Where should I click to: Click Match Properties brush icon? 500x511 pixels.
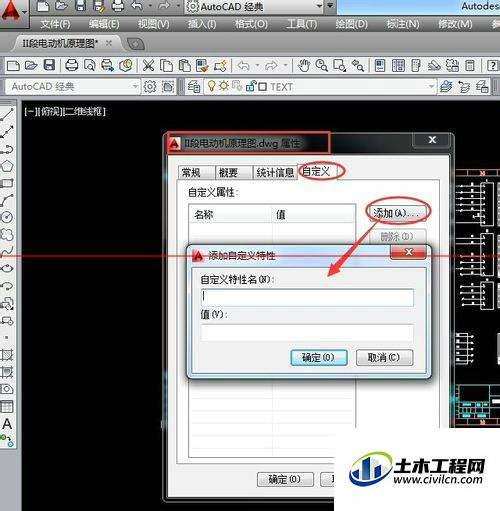click(202, 66)
